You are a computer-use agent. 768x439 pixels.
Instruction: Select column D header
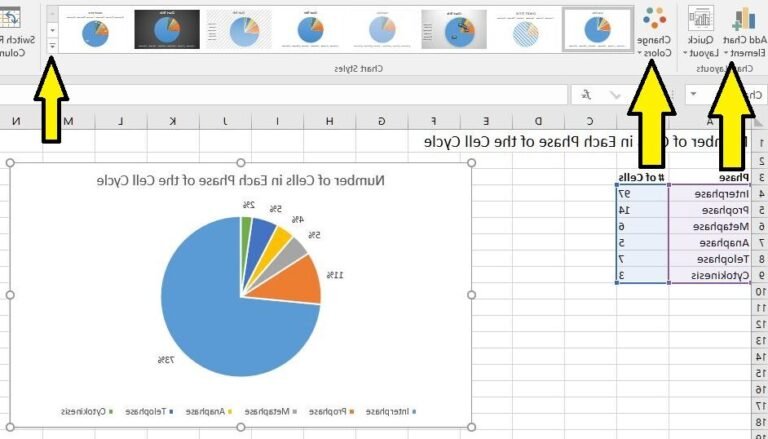point(538,121)
